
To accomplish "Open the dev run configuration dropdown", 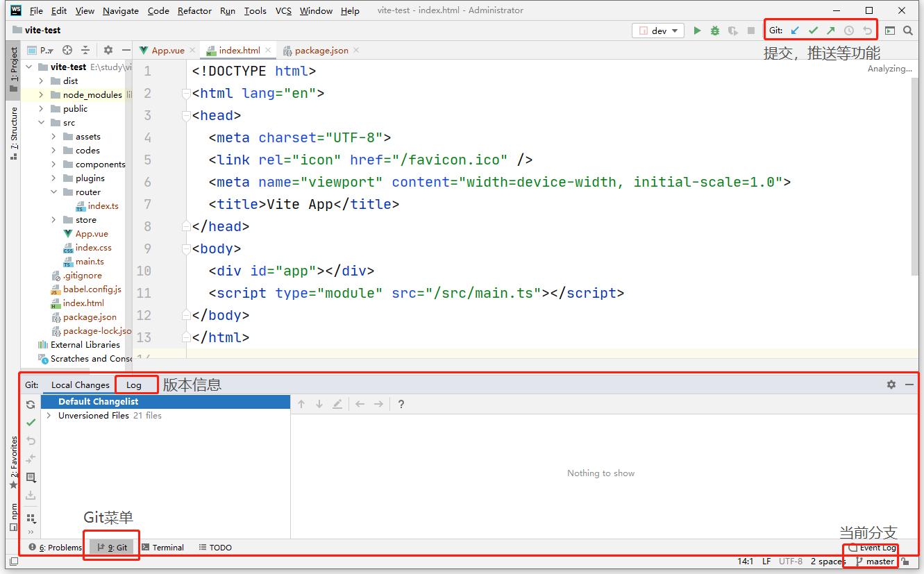I will click(x=658, y=31).
